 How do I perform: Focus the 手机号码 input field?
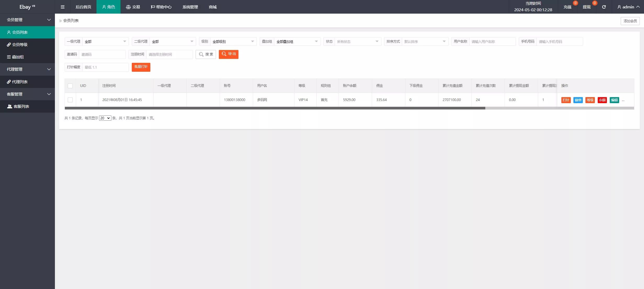(x=560, y=41)
